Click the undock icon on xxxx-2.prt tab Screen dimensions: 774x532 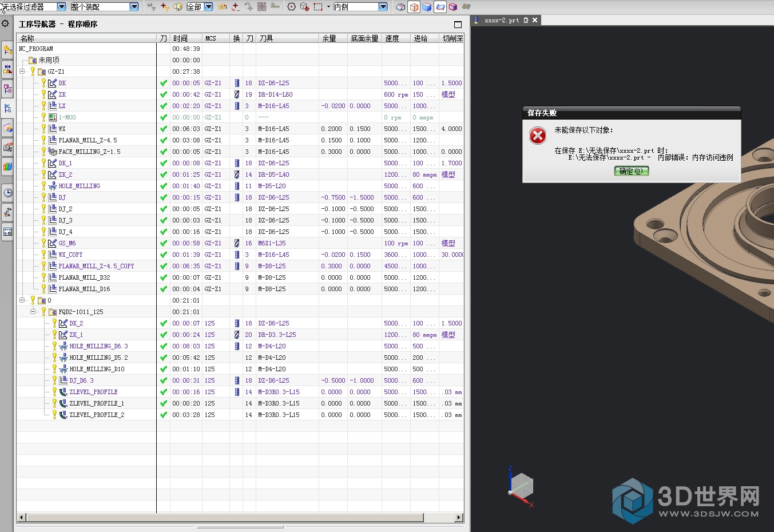tap(526, 20)
